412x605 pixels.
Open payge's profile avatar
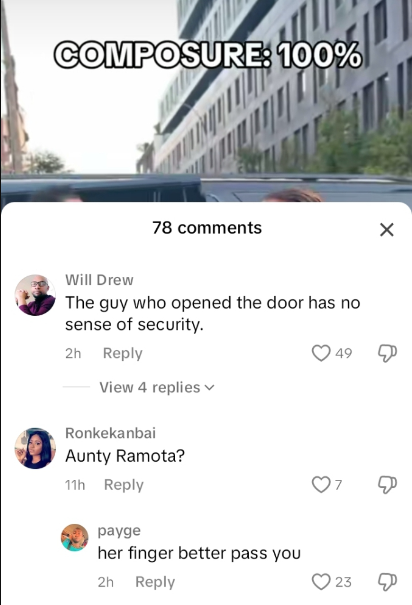[75, 537]
